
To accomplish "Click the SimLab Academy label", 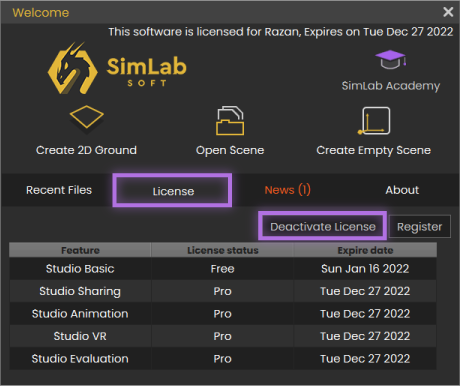I will tap(391, 86).
